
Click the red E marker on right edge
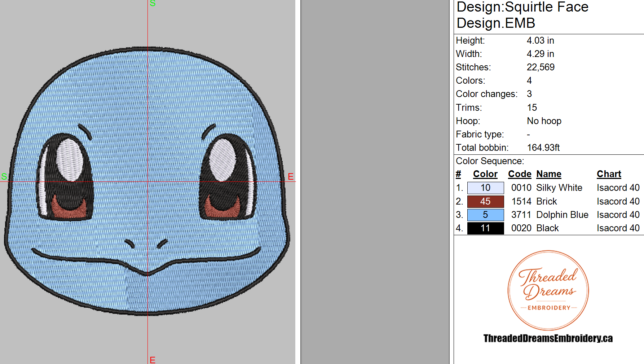(x=291, y=176)
